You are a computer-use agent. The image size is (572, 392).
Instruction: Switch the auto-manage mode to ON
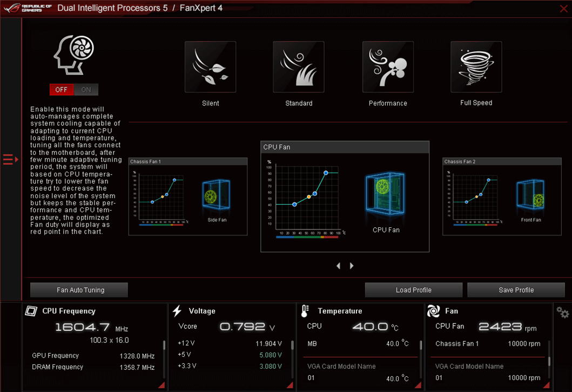point(86,90)
